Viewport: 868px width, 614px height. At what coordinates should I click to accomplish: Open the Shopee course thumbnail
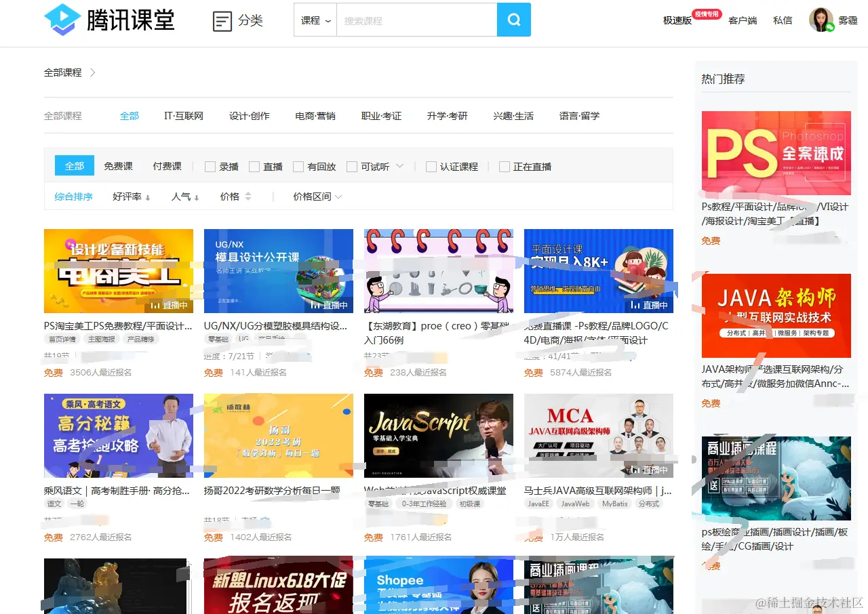pyautogui.click(x=439, y=586)
